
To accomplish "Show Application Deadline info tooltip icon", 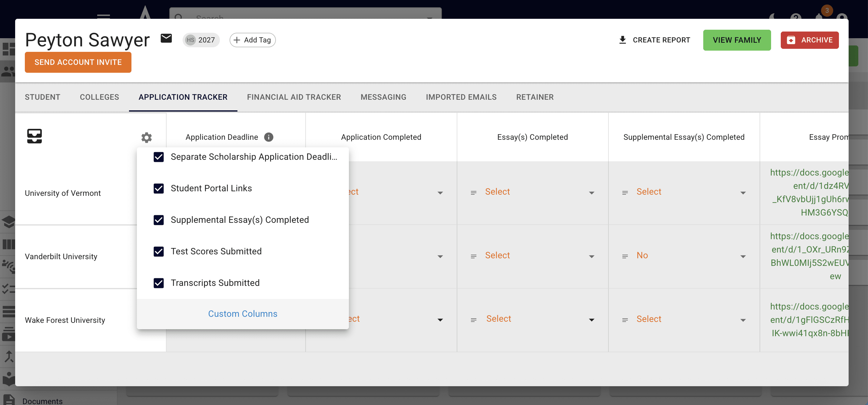I will coord(269,137).
